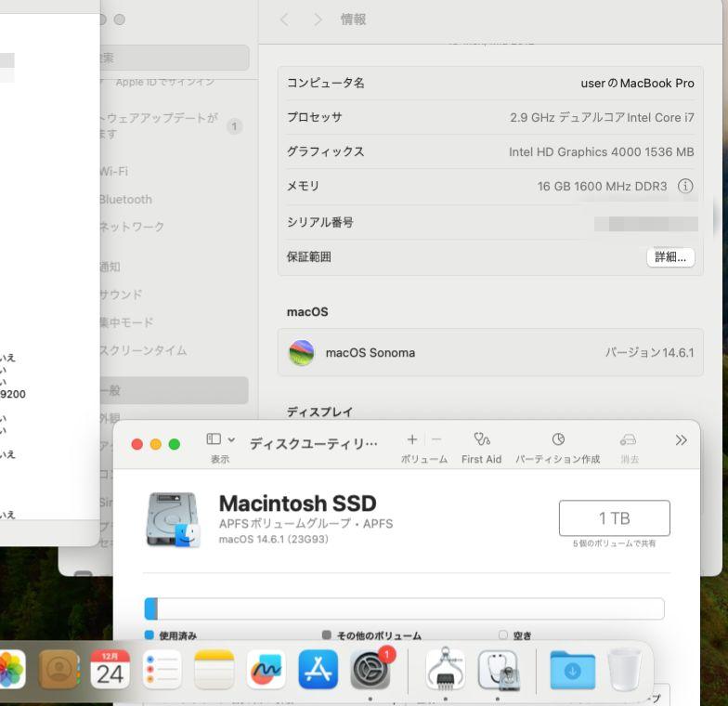Click the macOS Sonoma icon
The image size is (728, 706).
[301, 353]
